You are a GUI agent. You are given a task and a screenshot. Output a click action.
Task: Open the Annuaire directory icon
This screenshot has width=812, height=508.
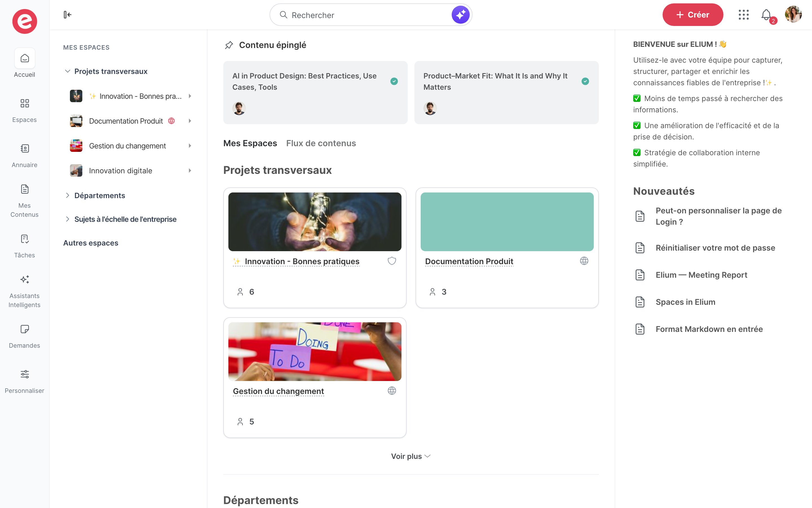tap(25, 148)
